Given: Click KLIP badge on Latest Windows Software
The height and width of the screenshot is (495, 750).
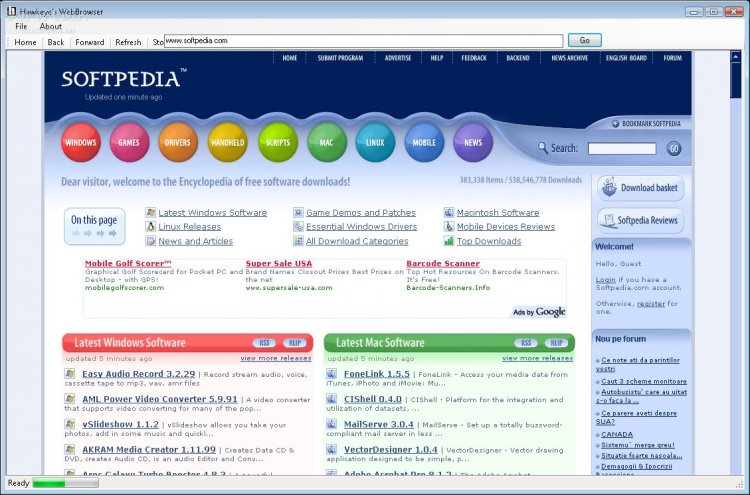Looking at the screenshot, I should (x=295, y=343).
